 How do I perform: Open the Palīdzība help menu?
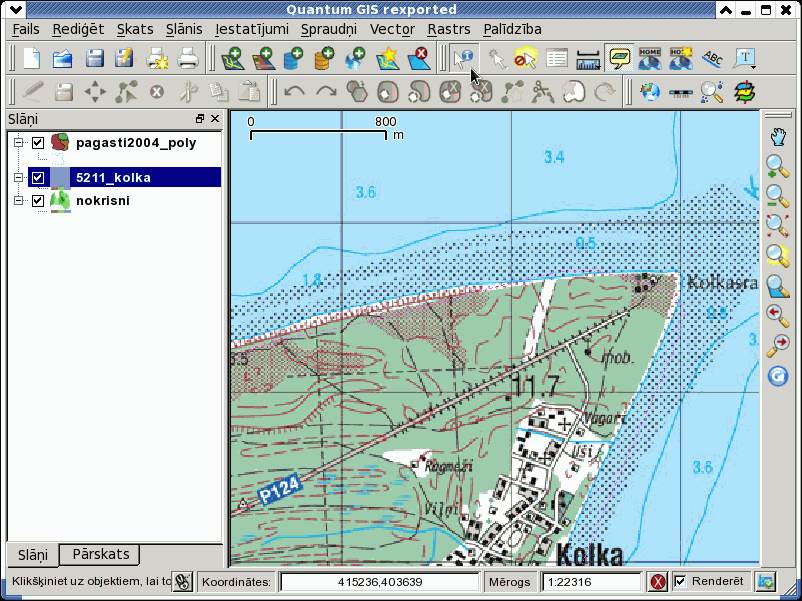click(513, 29)
